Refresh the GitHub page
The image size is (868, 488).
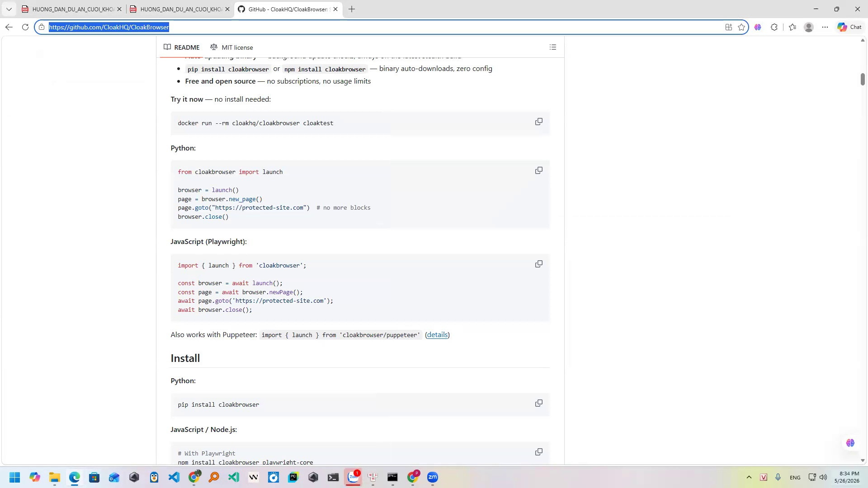click(25, 27)
